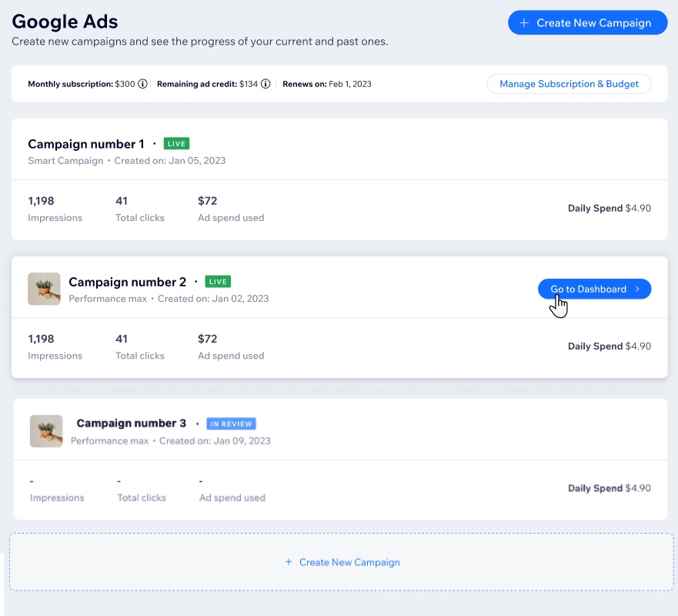
Task: Select the Campaign number 1 title
Action: [x=86, y=144]
